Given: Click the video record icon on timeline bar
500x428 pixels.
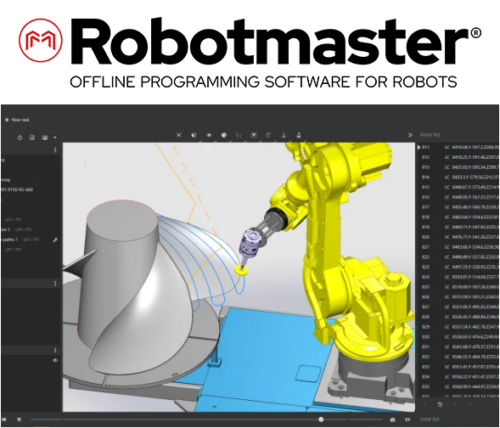Looking at the screenshot, I should point(407,419).
